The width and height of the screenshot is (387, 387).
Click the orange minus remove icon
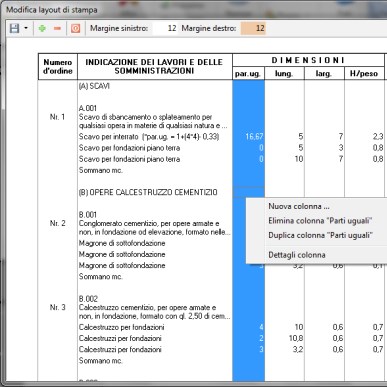57,29
